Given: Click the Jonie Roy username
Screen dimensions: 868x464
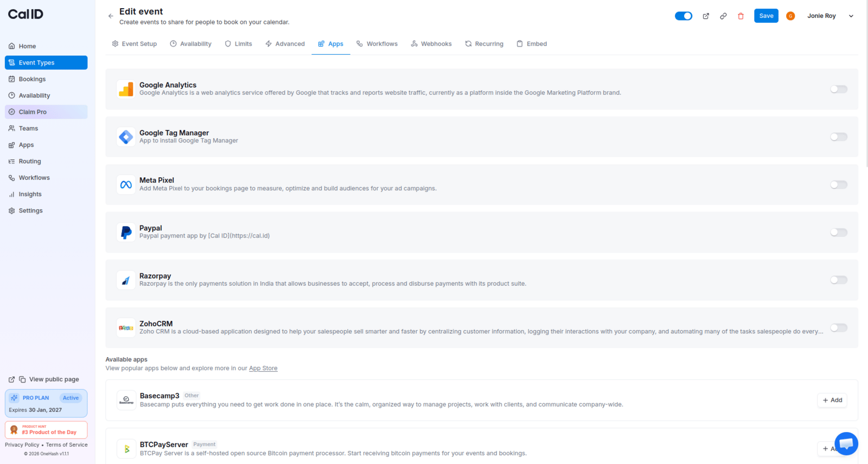Looking at the screenshot, I should (821, 16).
